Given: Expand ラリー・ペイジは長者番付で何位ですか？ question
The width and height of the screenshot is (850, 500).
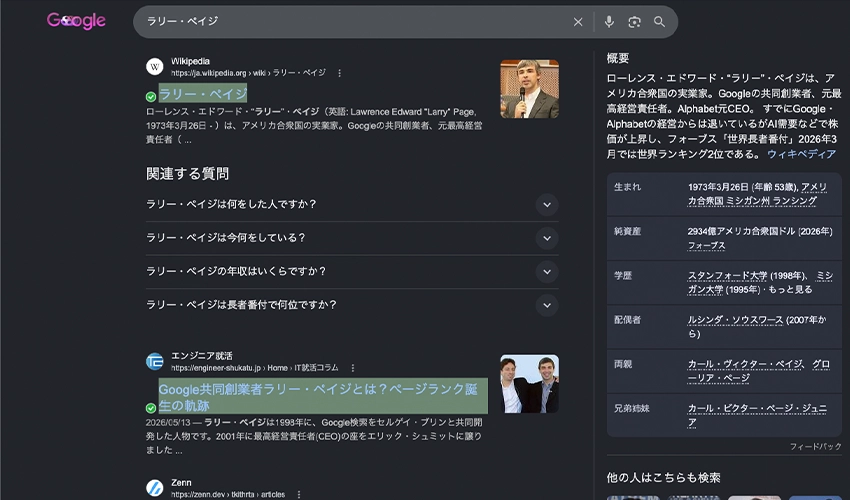Looking at the screenshot, I should pos(352,305).
